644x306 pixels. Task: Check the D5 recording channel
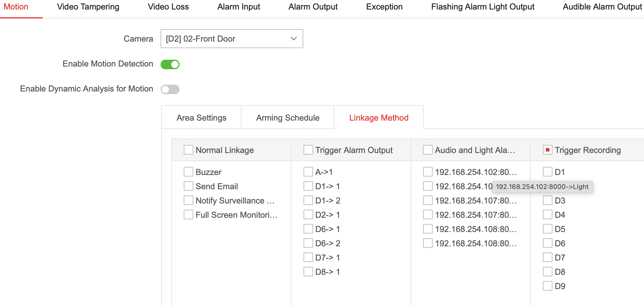pyautogui.click(x=548, y=229)
